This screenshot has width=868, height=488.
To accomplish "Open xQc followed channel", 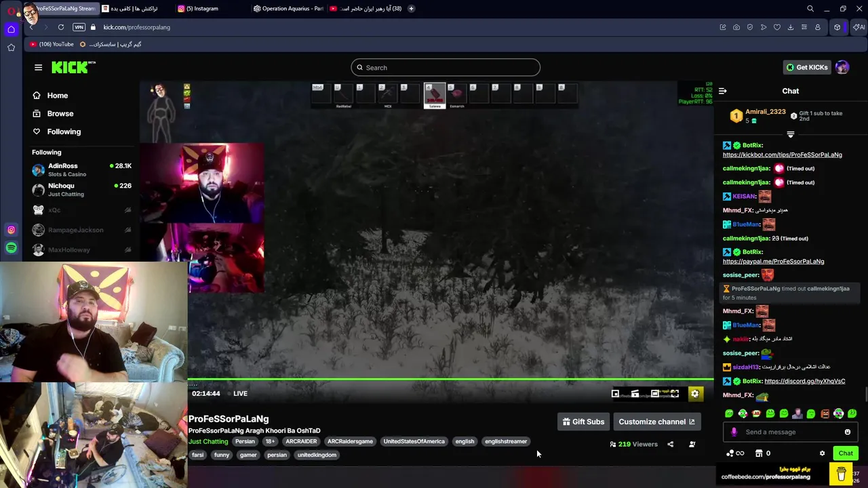I will coord(81,210).
